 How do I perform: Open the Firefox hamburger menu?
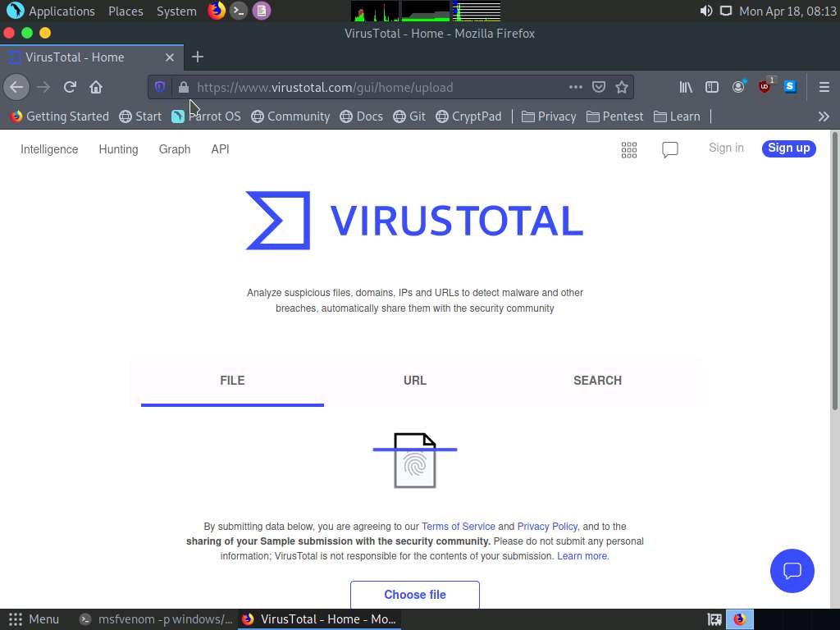(x=824, y=87)
